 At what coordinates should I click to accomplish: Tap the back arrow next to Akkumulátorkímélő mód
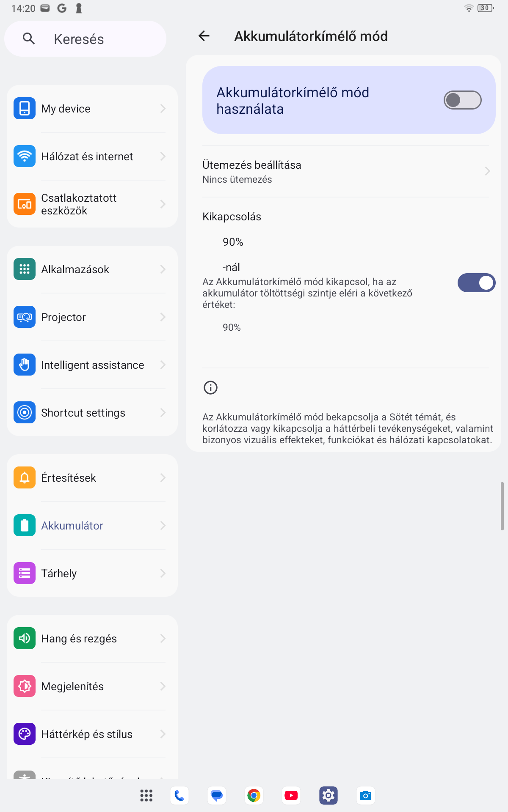204,36
